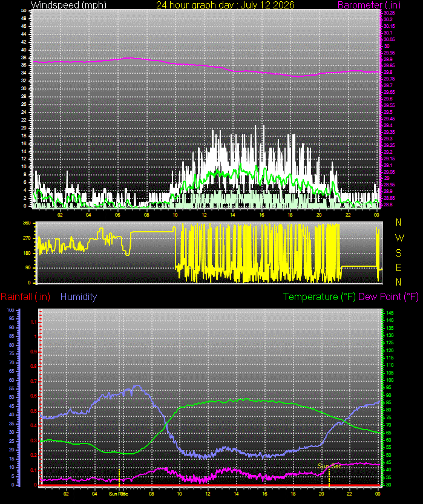Click the '50' humidity axis value
The image size is (423, 504).
click(x=12, y=398)
